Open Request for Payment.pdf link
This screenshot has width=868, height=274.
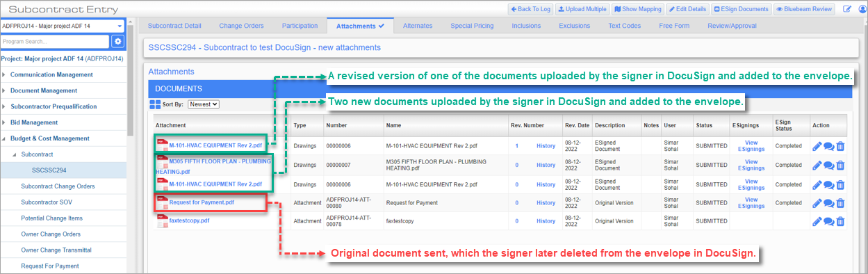coord(202,202)
